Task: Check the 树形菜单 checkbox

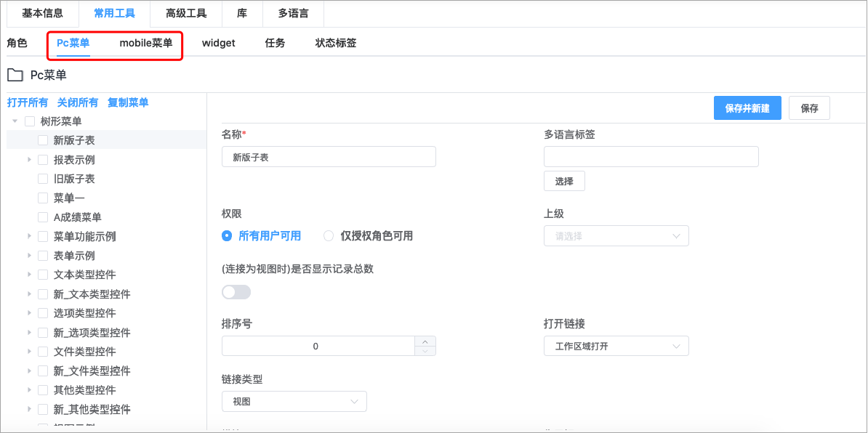Action: [x=29, y=121]
